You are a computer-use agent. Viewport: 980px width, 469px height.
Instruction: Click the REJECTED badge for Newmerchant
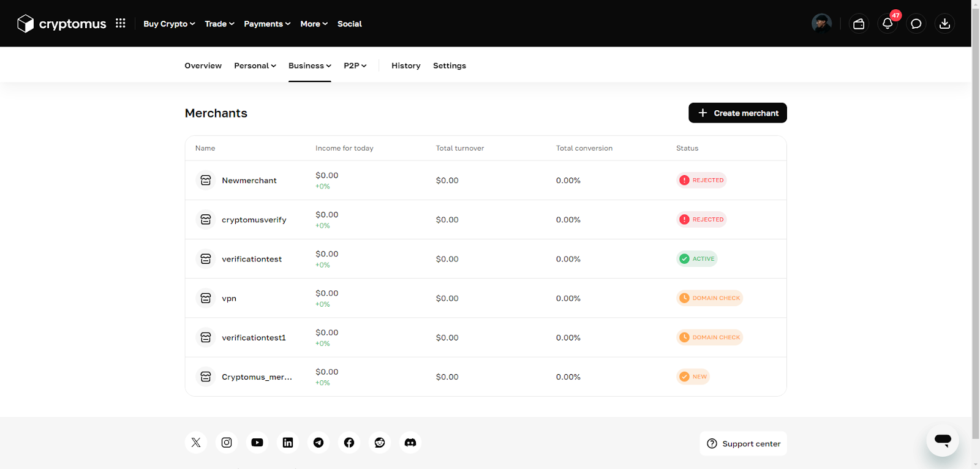pyautogui.click(x=701, y=180)
